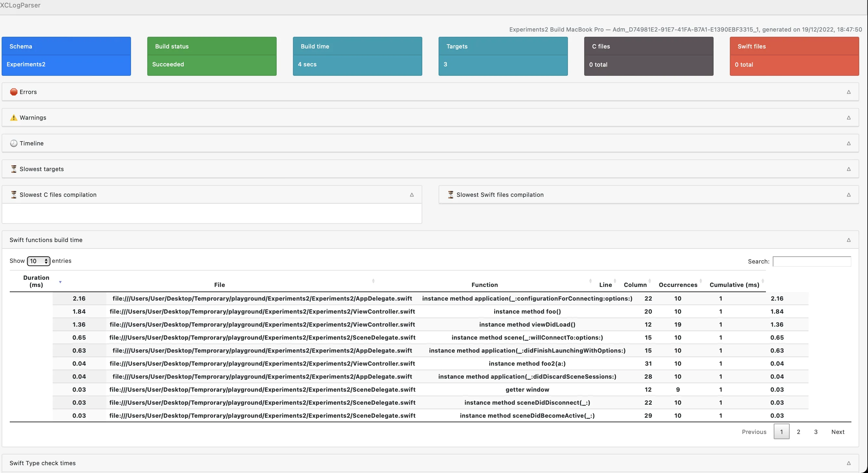Sort the table by Duration column arrow
The height and width of the screenshot is (473, 868).
60,282
